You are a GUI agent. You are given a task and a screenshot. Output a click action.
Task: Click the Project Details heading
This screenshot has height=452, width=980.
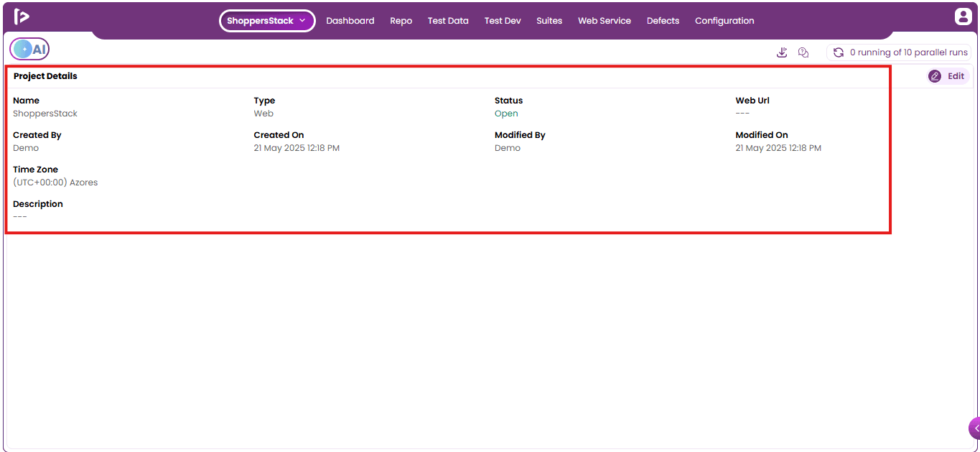coord(45,76)
